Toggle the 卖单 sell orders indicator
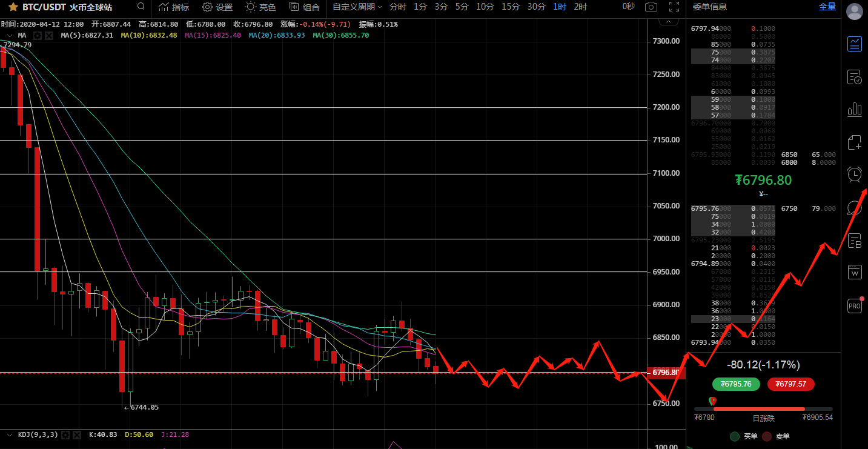Screen dimensions: 868x449 click(x=776, y=436)
